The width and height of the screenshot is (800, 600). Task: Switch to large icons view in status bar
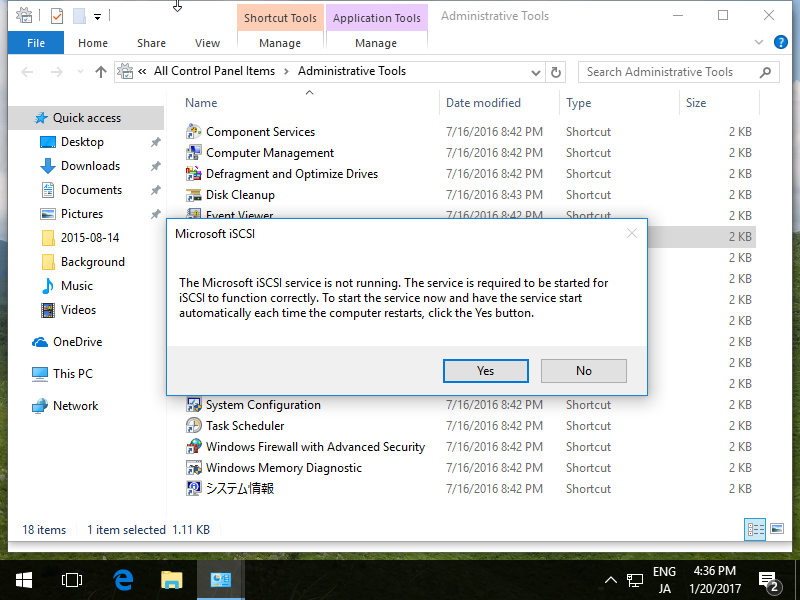click(x=777, y=529)
